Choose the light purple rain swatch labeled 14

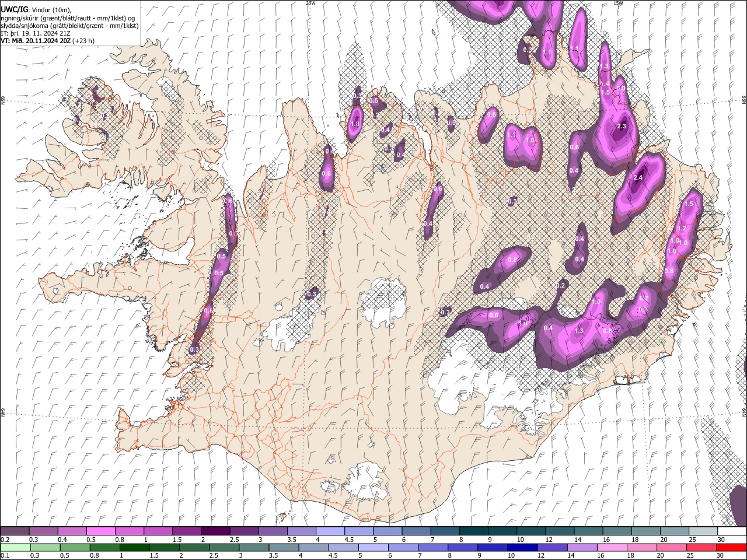click(x=582, y=547)
